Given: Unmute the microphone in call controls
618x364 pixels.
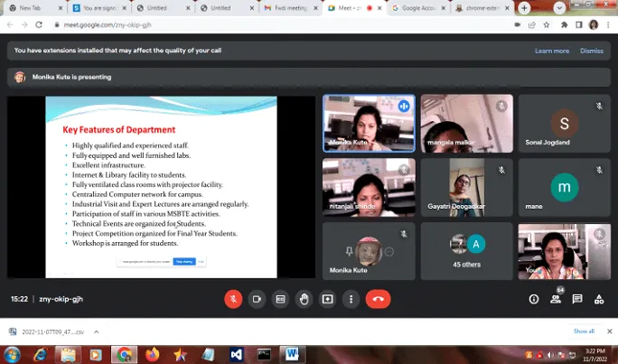Looking at the screenshot, I should point(233,299).
